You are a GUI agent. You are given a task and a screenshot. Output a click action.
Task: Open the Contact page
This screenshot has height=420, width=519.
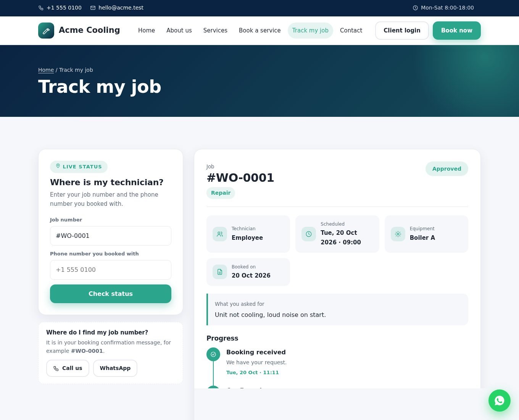coord(351,31)
